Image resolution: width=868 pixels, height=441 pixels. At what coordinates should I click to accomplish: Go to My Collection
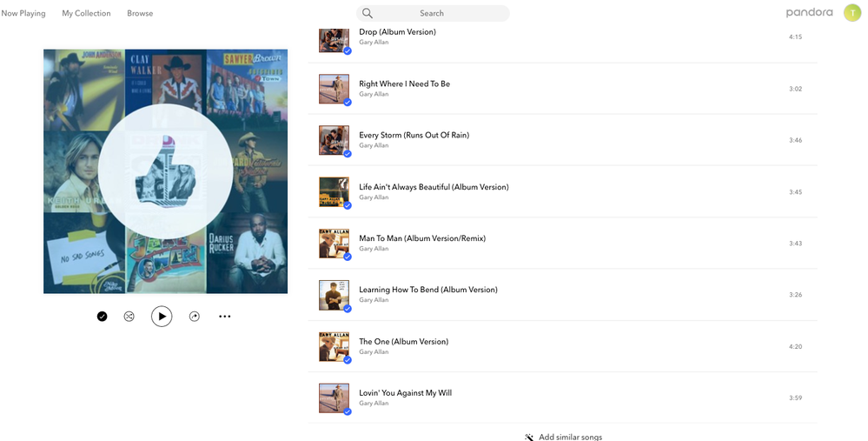click(x=86, y=13)
